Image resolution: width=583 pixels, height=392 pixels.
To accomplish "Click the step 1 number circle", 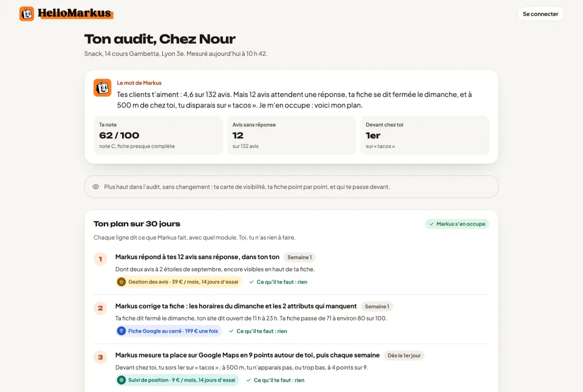I will click(x=100, y=259).
